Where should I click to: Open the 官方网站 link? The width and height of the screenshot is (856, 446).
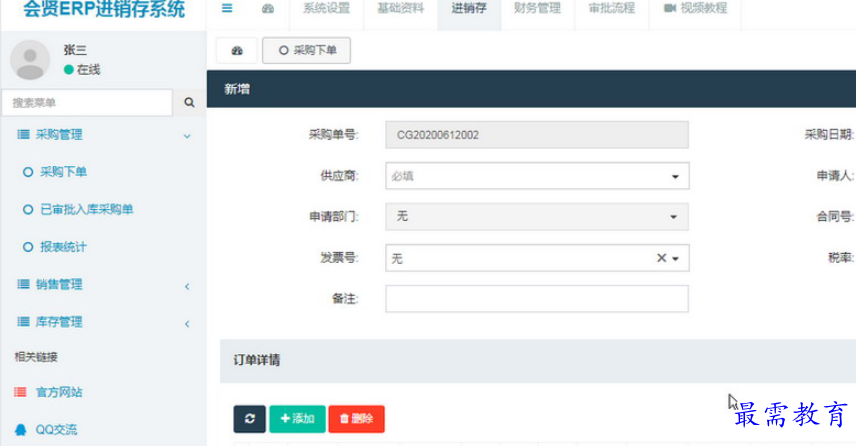click(x=59, y=392)
